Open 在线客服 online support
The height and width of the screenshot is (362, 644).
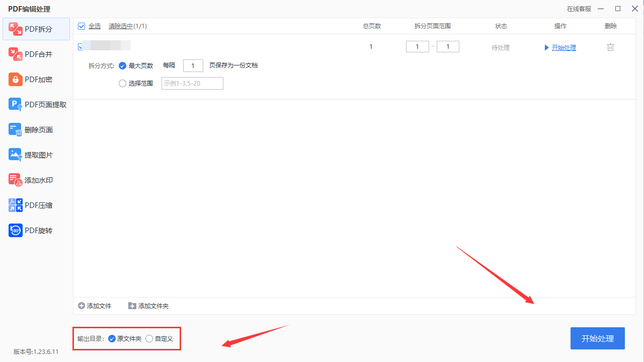pyautogui.click(x=579, y=9)
